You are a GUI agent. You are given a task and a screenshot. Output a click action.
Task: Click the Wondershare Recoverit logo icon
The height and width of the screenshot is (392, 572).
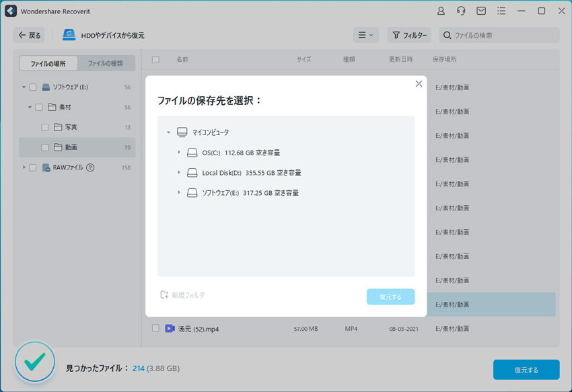tap(11, 11)
